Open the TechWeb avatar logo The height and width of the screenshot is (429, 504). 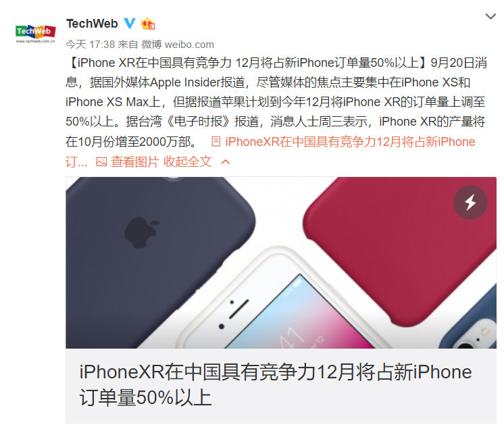tap(35, 33)
